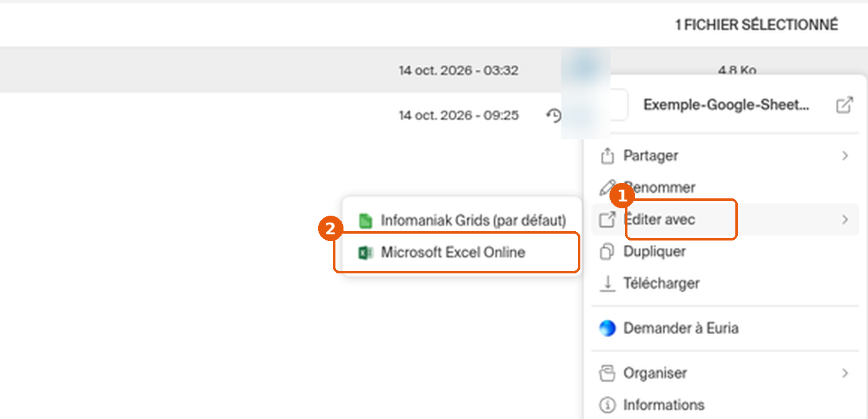Open the Partager share icon

(x=608, y=156)
